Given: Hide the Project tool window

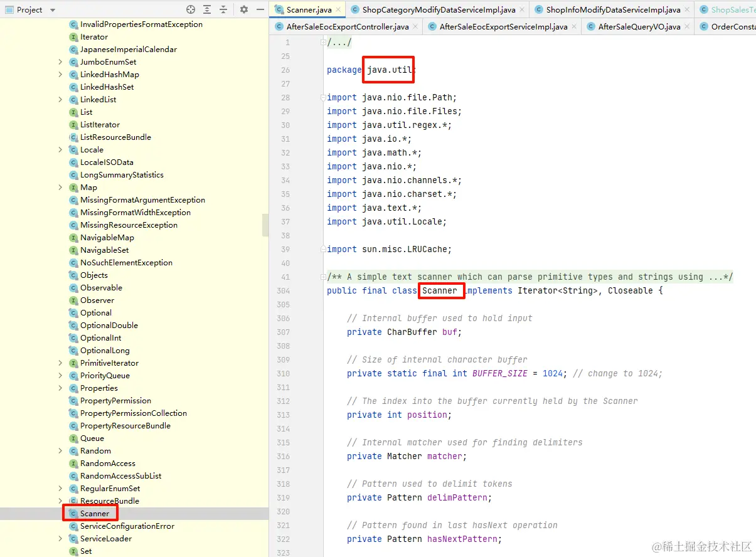Looking at the screenshot, I should [x=260, y=9].
